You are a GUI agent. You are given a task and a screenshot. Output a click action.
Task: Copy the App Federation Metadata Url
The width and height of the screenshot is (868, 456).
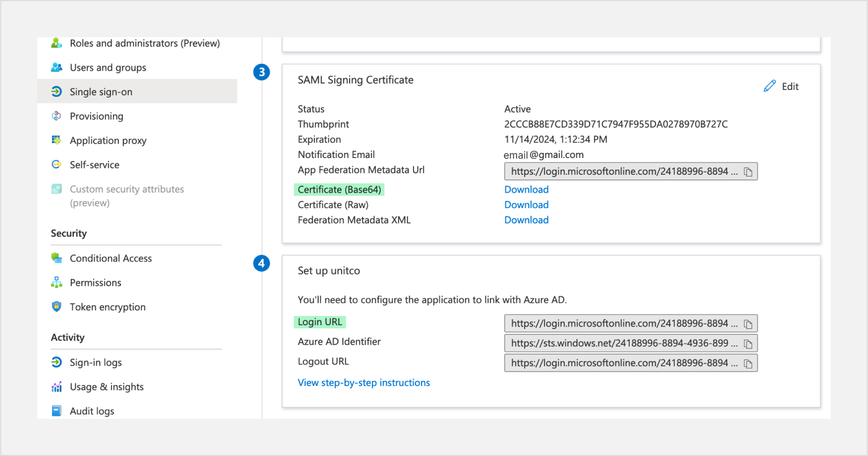[748, 172]
